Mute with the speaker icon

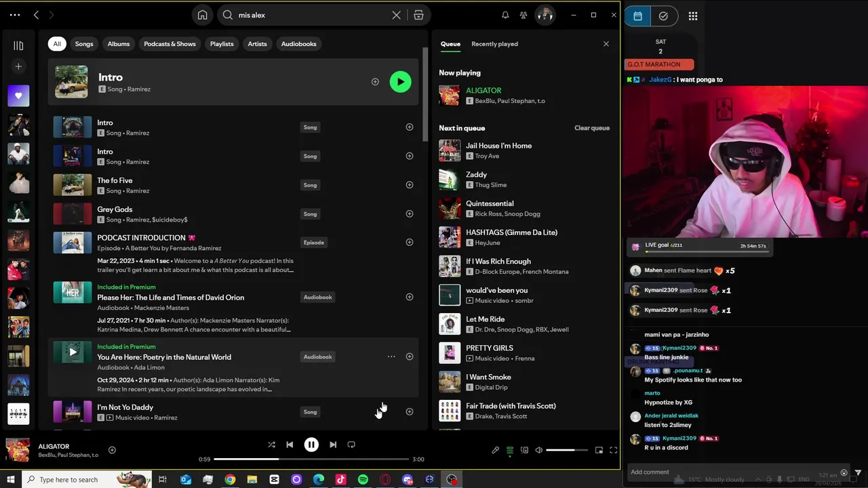[539, 450]
